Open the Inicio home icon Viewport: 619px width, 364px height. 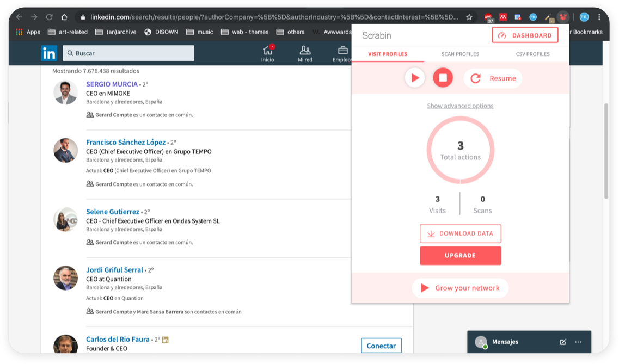pyautogui.click(x=268, y=54)
